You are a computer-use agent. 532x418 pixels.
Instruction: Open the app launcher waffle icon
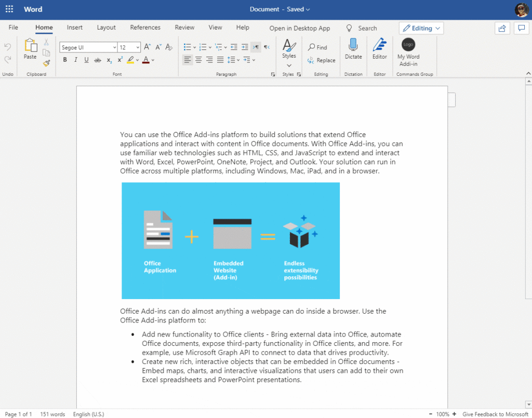click(9, 9)
